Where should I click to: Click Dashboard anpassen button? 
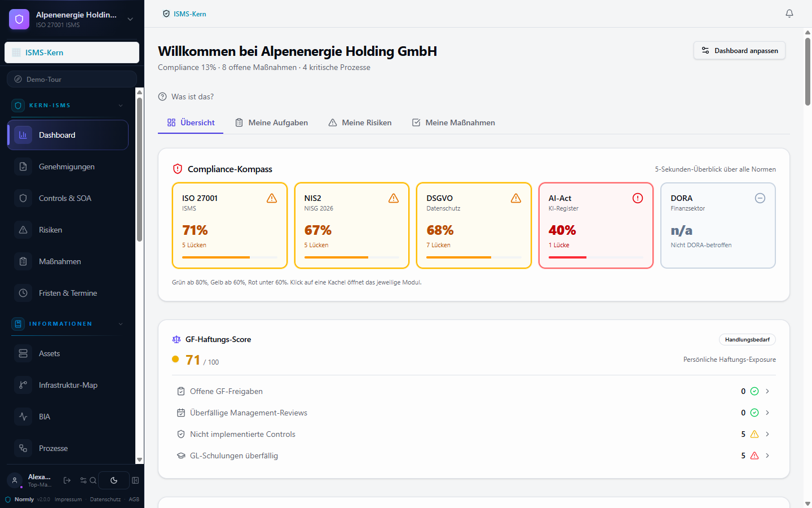coord(739,51)
